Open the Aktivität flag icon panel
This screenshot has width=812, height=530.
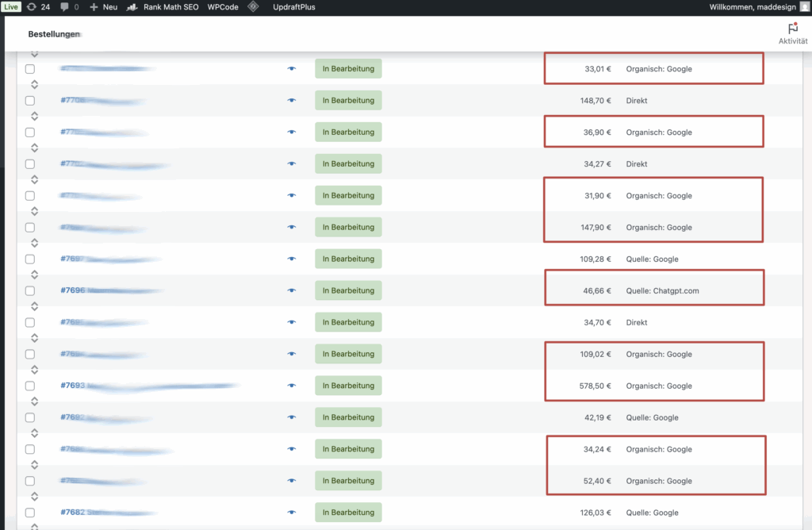pyautogui.click(x=792, y=29)
